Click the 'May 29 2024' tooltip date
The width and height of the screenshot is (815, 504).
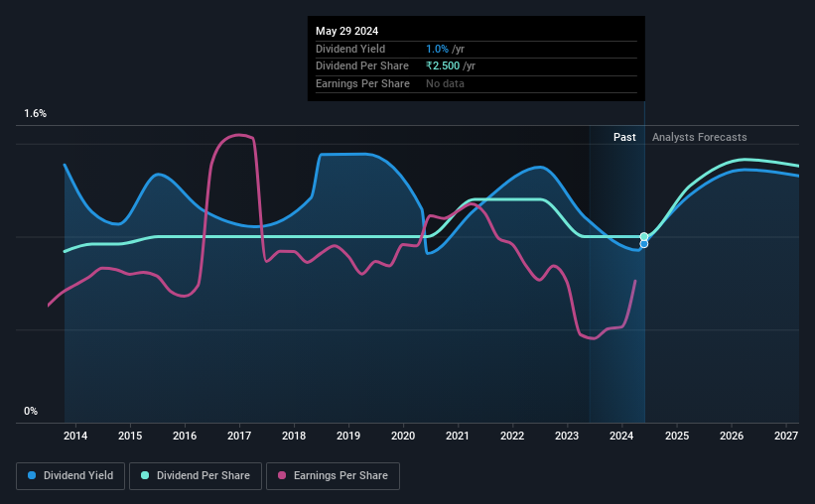click(346, 31)
